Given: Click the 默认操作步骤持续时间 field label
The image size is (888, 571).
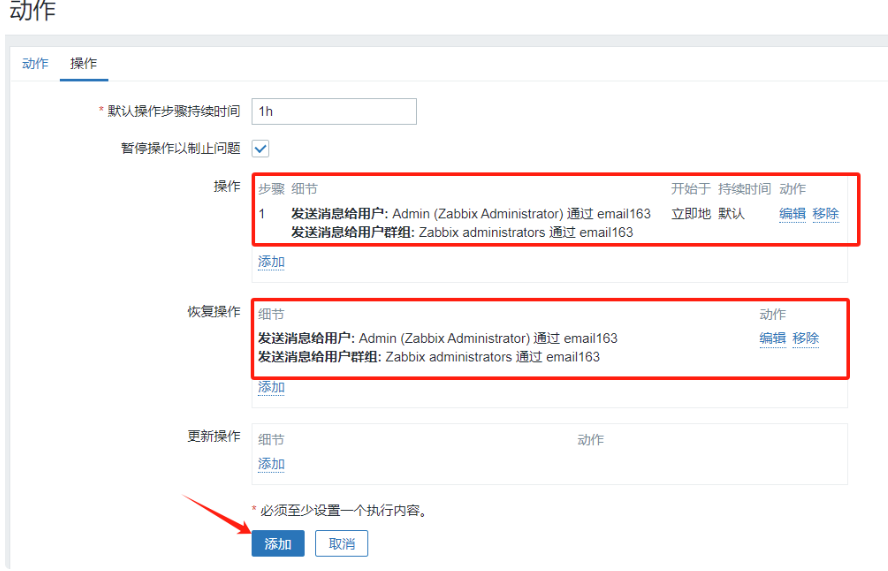Looking at the screenshot, I should pos(174,111).
